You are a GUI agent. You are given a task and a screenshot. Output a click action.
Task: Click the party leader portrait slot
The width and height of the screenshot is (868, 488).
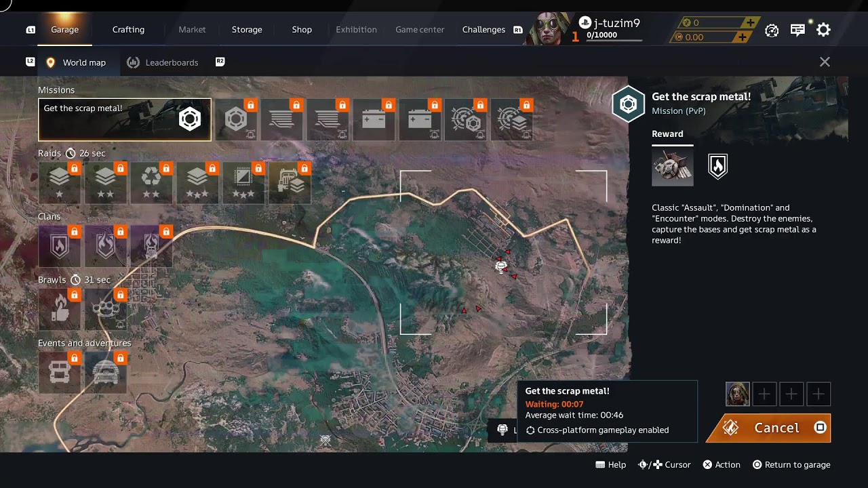pos(738,394)
